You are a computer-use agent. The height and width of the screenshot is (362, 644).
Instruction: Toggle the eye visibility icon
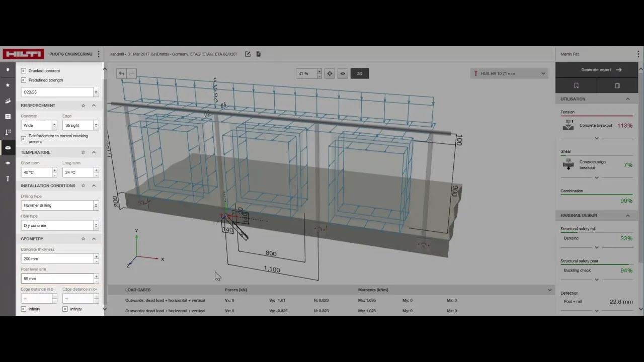[x=343, y=73]
